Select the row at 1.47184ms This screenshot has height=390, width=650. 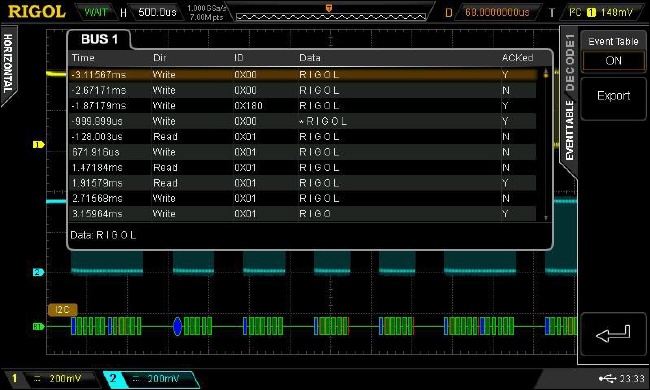tap(303, 167)
